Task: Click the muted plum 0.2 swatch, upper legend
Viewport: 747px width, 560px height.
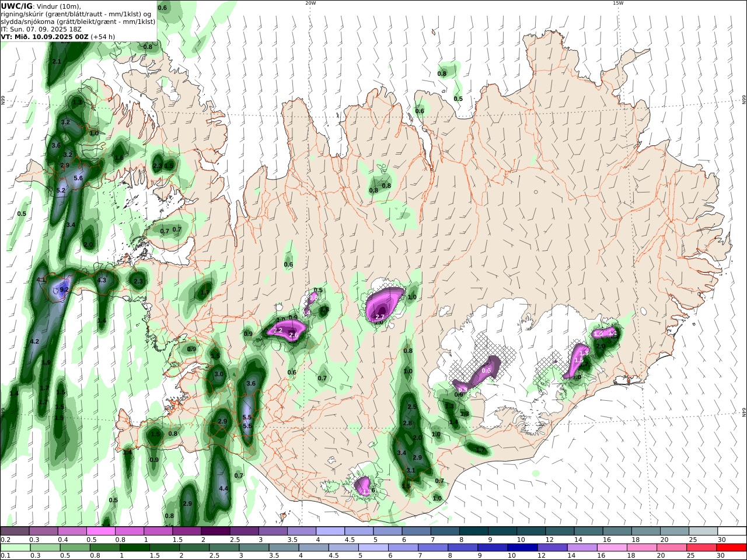Action: (15, 531)
